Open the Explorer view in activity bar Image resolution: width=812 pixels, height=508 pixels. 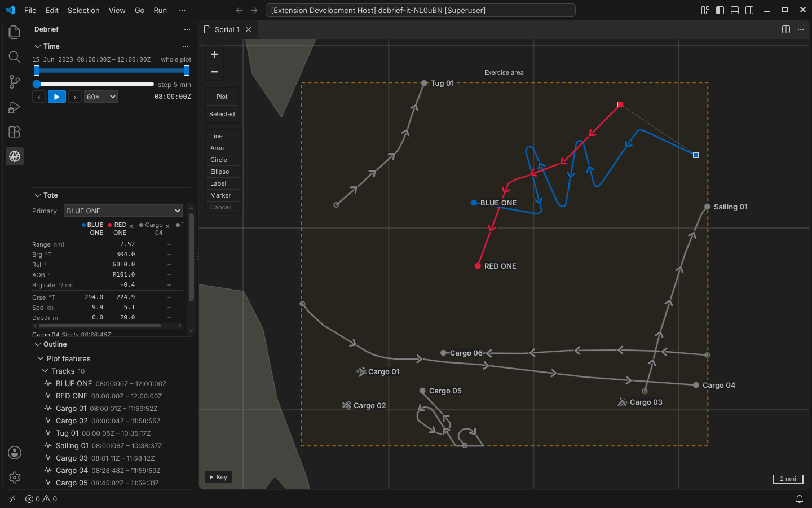[15, 32]
